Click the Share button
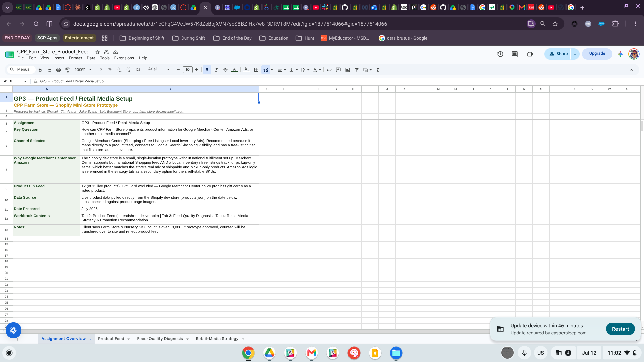 [558, 54]
